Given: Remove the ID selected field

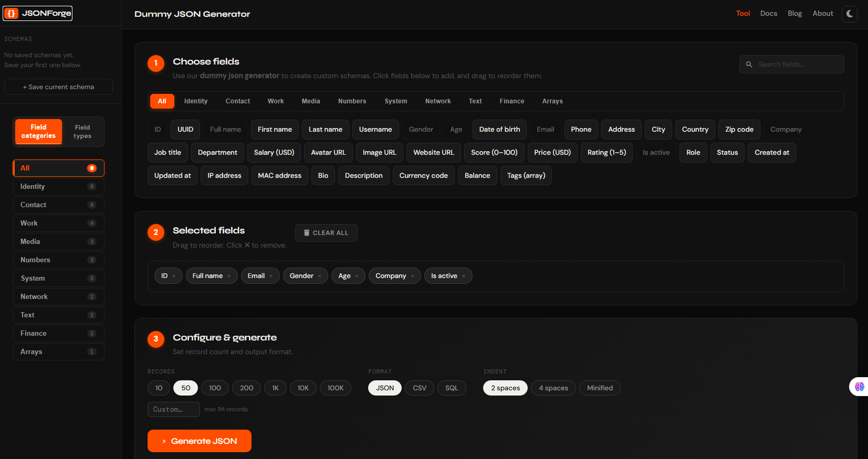Looking at the screenshot, I should pyautogui.click(x=174, y=276).
